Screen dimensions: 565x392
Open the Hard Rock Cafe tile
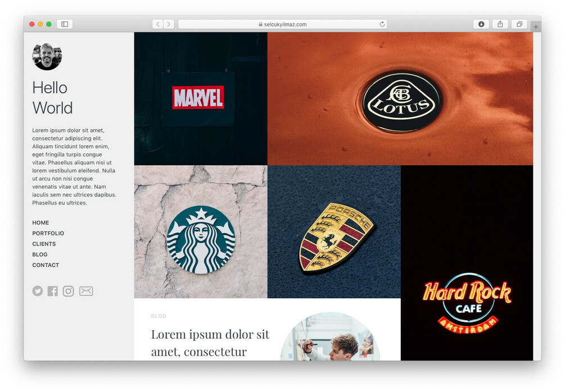pyautogui.click(x=467, y=263)
